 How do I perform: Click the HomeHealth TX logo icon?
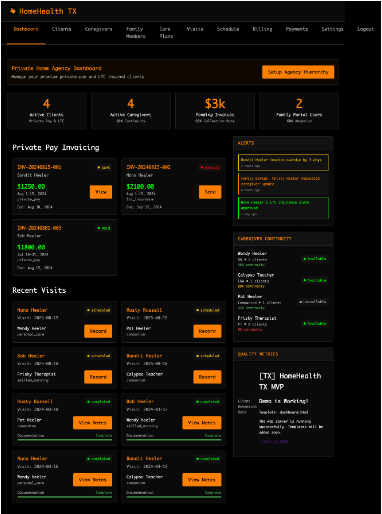click(x=13, y=11)
